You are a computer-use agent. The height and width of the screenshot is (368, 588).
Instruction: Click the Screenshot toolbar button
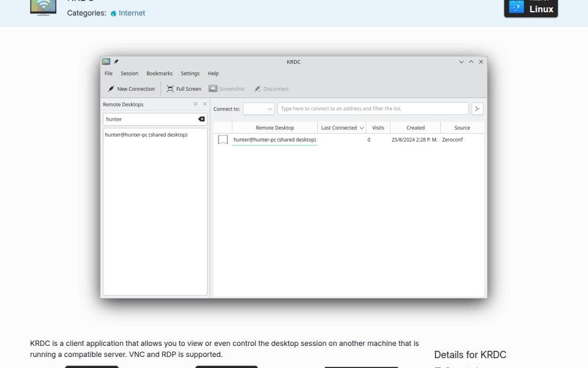coord(227,89)
